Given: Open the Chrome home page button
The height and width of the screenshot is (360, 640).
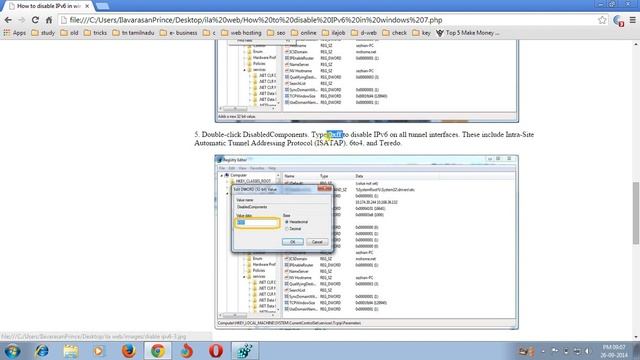Looking at the screenshot, I should click(49, 20).
